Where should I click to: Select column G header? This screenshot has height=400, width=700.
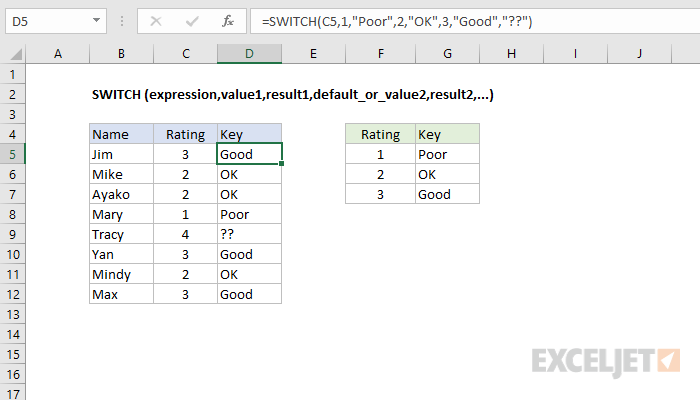click(x=447, y=53)
